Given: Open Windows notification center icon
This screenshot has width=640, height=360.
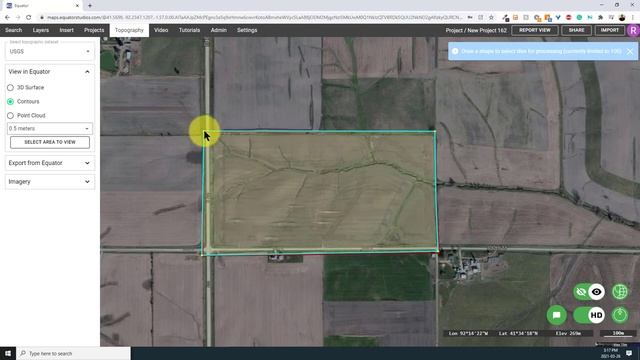Looking at the screenshot, I should pyautogui.click(x=629, y=353).
